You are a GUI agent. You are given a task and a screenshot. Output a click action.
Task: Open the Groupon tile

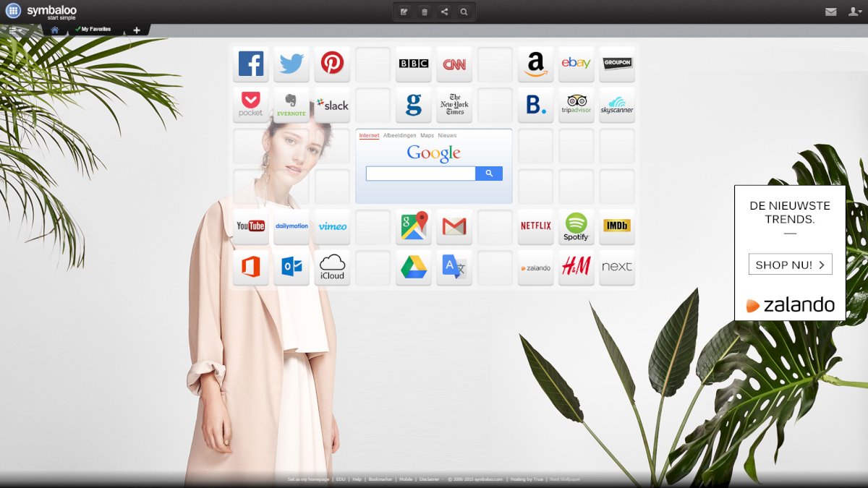point(617,64)
